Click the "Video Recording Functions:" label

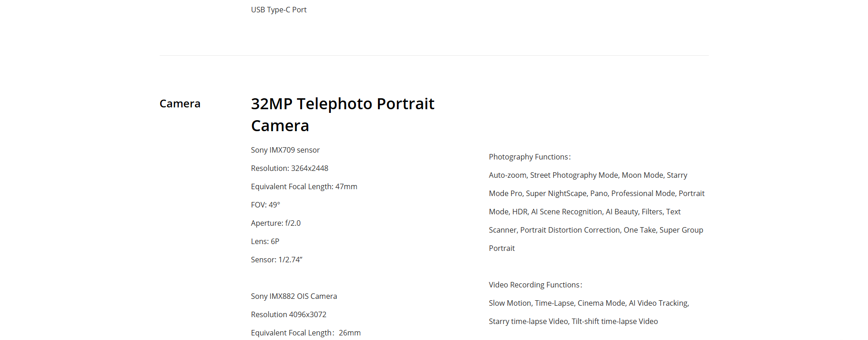tap(535, 285)
